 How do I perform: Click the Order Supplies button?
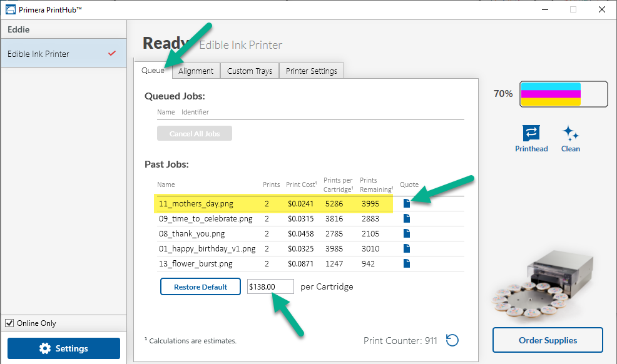click(548, 340)
